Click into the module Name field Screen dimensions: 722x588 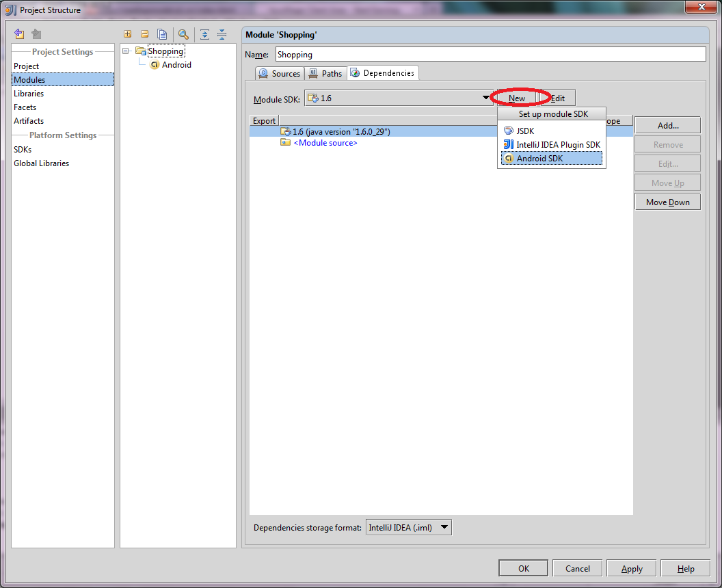tap(490, 54)
